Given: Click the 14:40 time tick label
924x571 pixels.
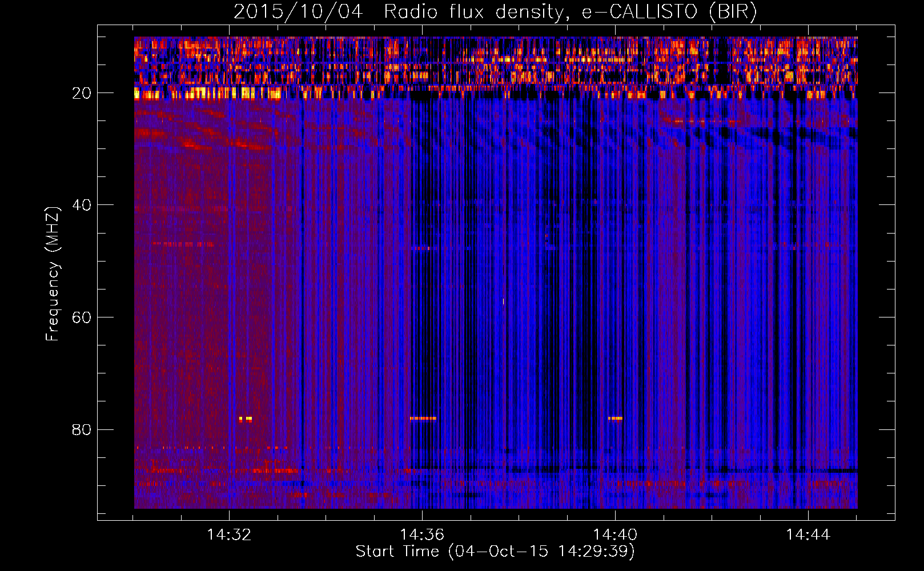Looking at the screenshot, I should [x=615, y=535].
